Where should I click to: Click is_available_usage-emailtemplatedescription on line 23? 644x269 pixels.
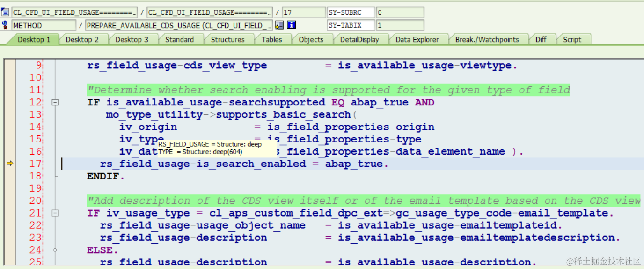477,238
